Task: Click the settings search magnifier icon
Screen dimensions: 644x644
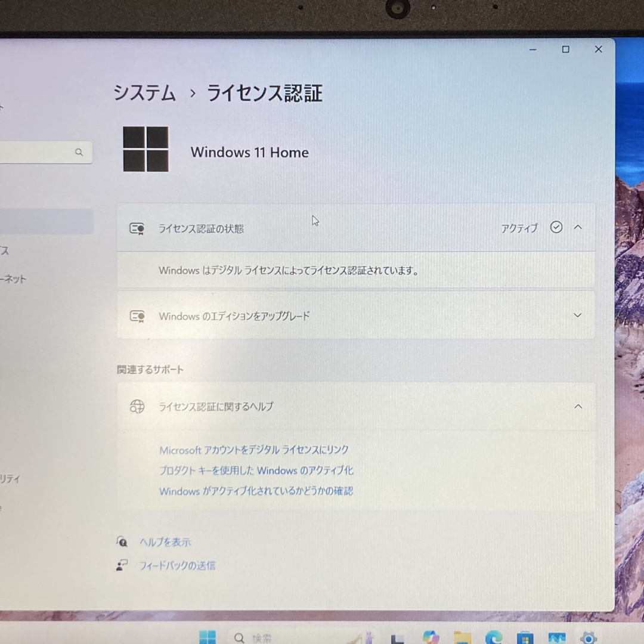Action: click(x=79, y=153)
